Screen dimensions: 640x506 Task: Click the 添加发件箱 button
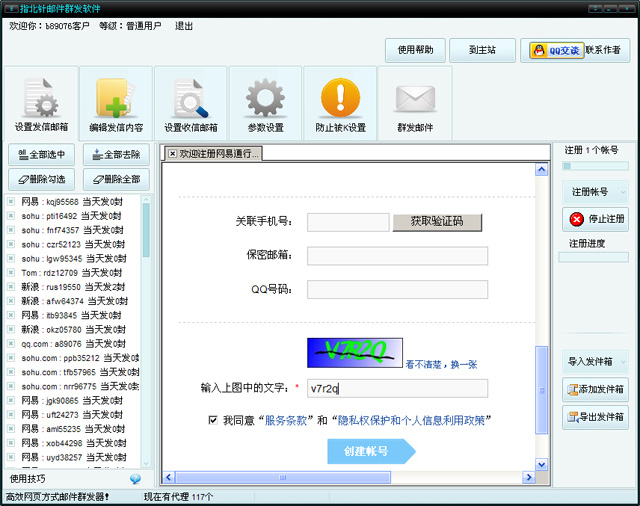point(595,389)
